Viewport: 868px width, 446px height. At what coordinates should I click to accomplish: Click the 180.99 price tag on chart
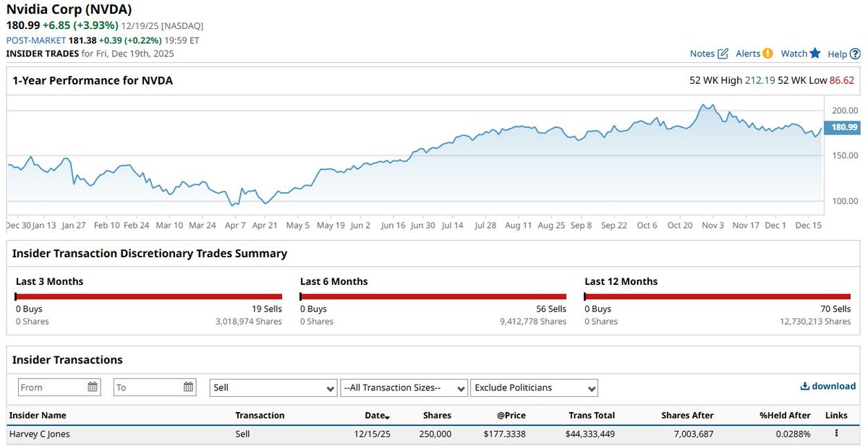(843, 127)
